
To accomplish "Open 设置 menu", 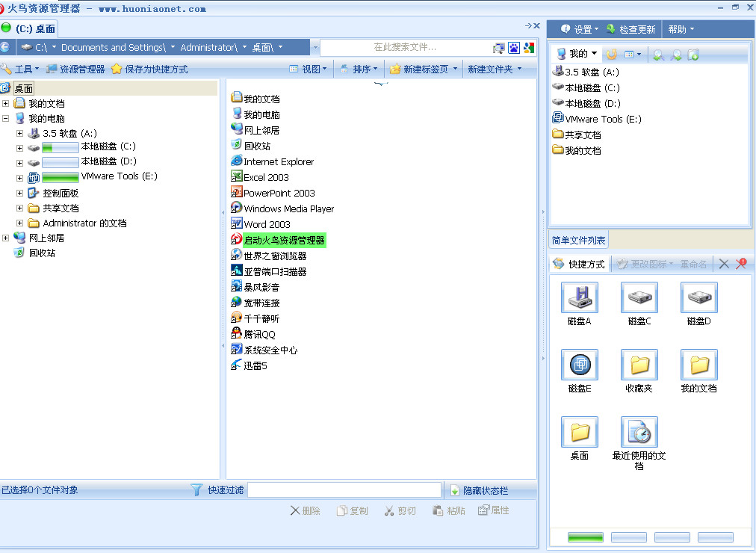I will click(580, 29).
